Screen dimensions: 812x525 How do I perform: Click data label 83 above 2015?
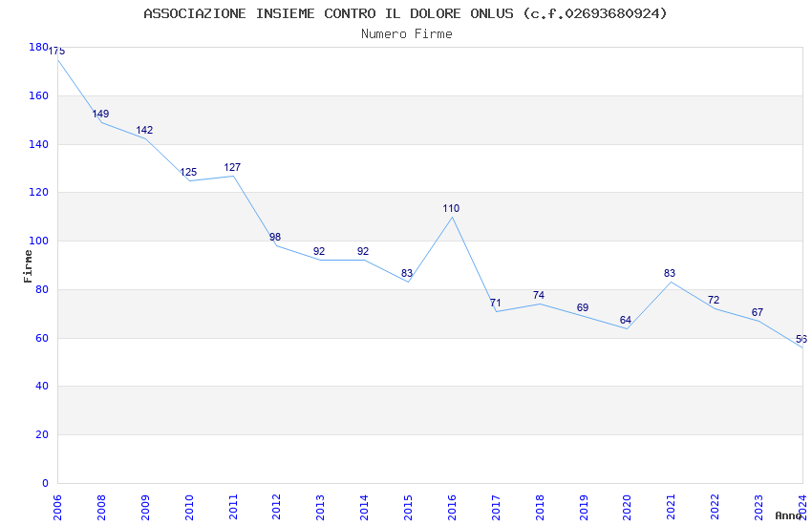click(407, 273)
